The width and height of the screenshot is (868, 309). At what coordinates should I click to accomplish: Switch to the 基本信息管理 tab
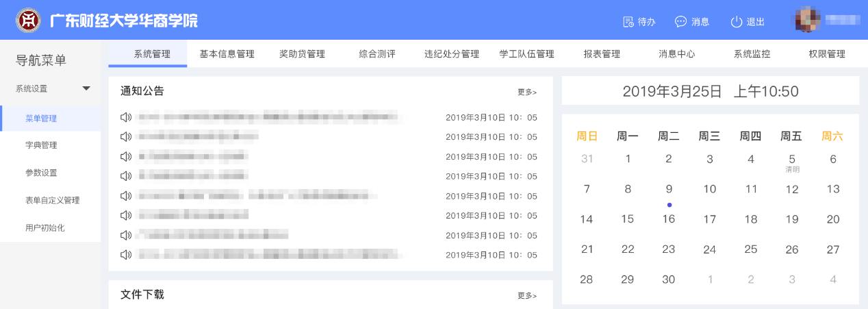(227, 54)
